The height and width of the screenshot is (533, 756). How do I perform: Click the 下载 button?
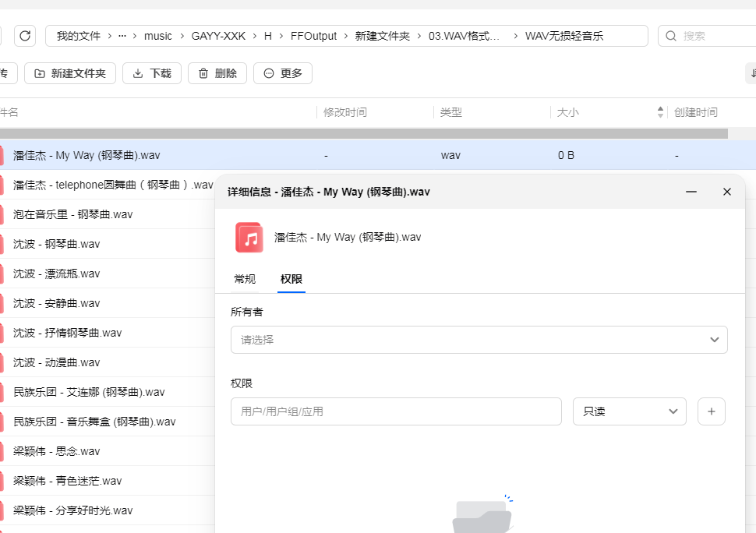point(152,73)
